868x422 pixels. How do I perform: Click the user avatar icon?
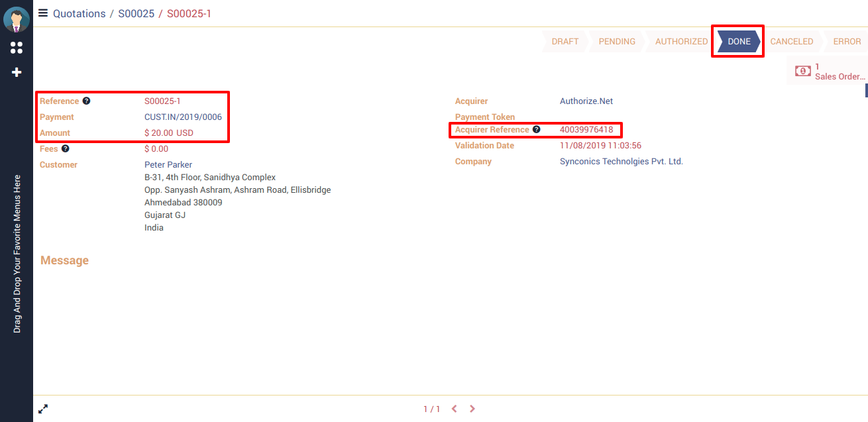(17, 19)
